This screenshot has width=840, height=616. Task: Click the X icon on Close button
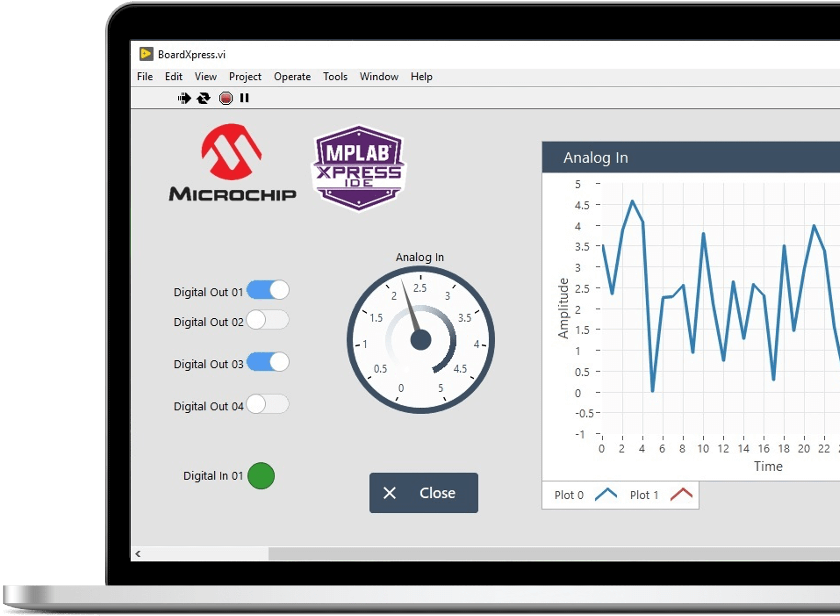(x=390, y=493)
